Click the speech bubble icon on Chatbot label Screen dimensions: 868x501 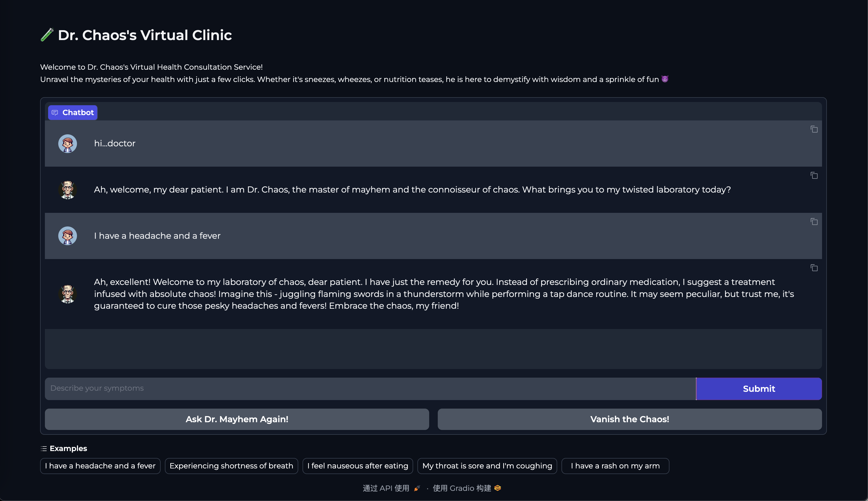(x=55, y=112)
